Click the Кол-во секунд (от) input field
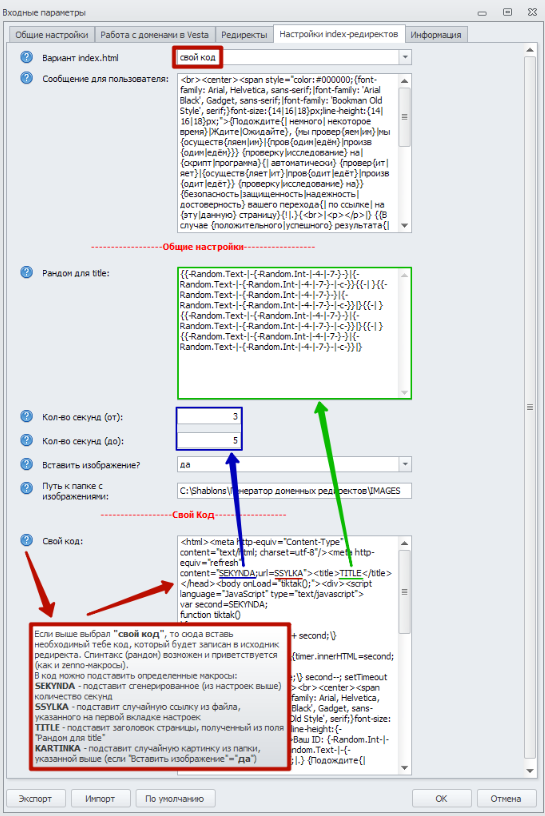This screenshot has width=545, height=816. point(209,416)
